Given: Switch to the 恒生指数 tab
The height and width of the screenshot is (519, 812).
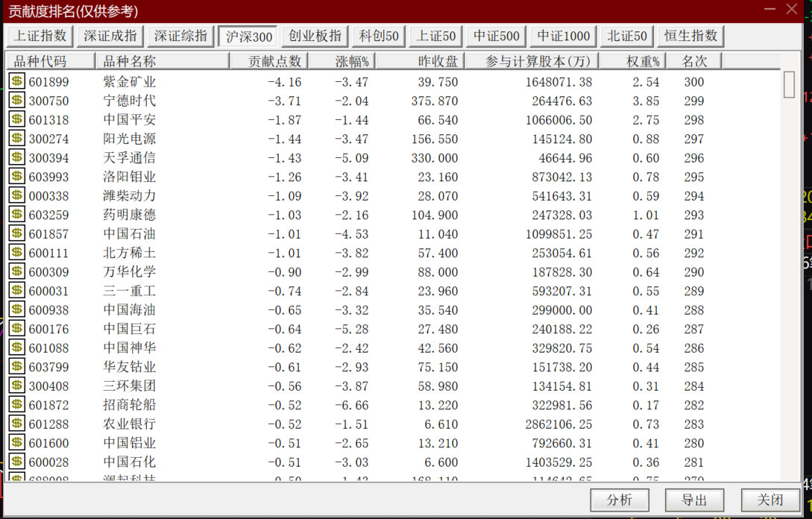Looking at the screenshot, I should [x=690, y=36].
